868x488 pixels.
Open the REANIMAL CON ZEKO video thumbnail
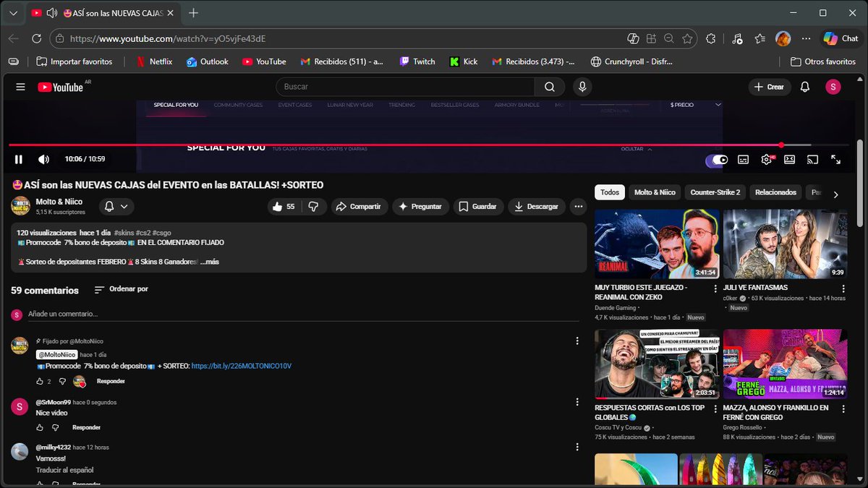coord(657,244)
